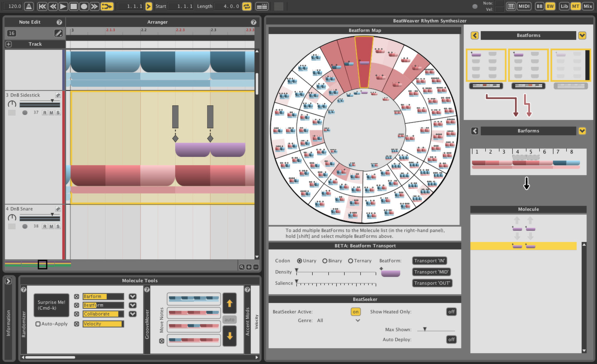The height and width of the screenshot is (364, 597).
Task: Enable Show Heated Only in BeatSeeker
Action: (451, 312)
